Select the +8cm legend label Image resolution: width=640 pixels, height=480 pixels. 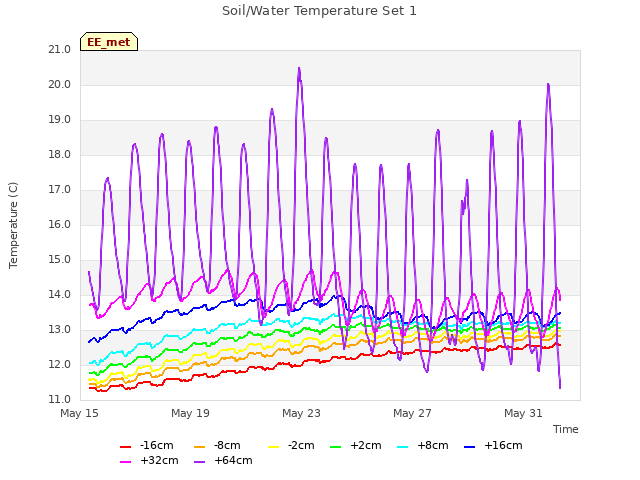(x=433, y=445)
